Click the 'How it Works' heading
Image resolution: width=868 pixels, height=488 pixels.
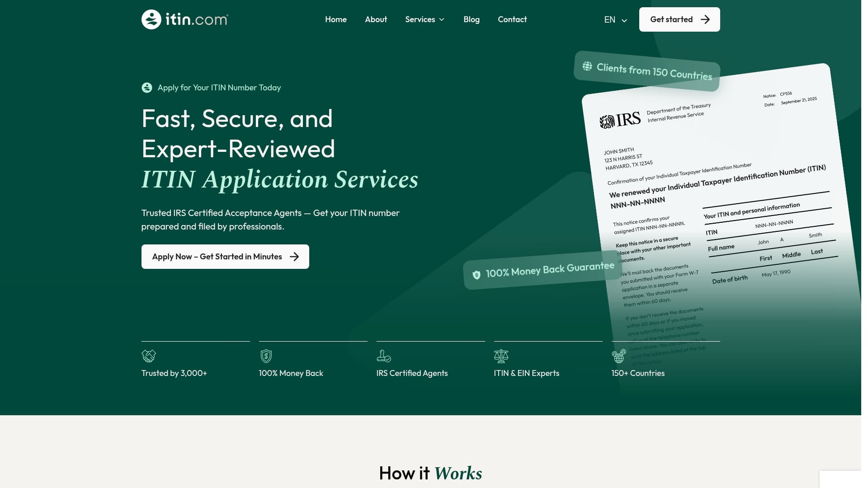click(x=430, y=473)
